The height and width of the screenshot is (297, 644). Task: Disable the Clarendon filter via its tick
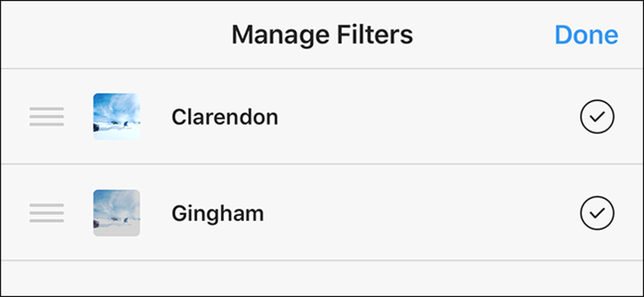(597, 117)
